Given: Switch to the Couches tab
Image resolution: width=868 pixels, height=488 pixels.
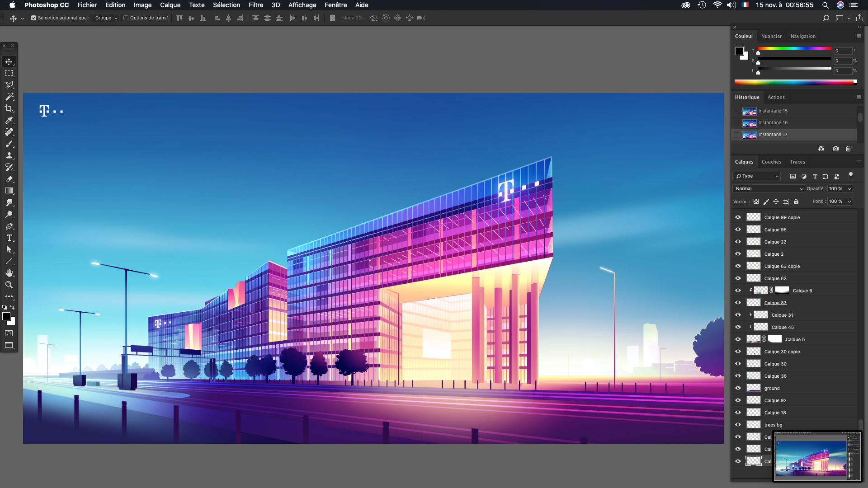Looking at the screenshot, I should point(771,162).
